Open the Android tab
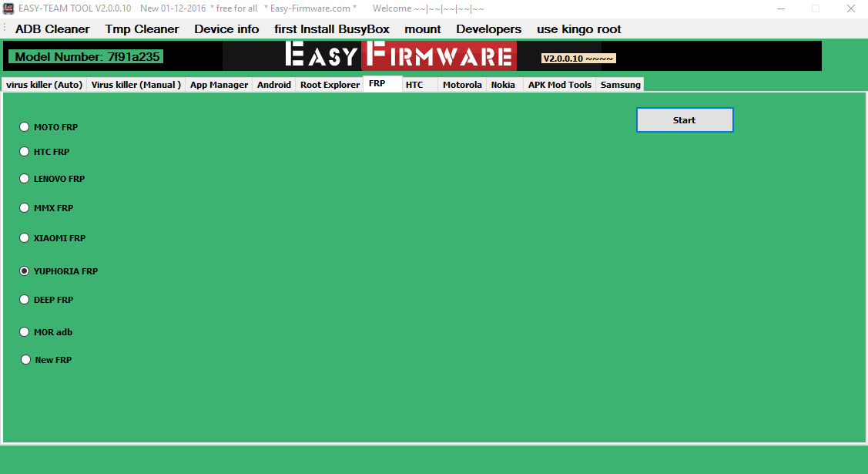This screenshot has width=868, height=474. (274, 84)
